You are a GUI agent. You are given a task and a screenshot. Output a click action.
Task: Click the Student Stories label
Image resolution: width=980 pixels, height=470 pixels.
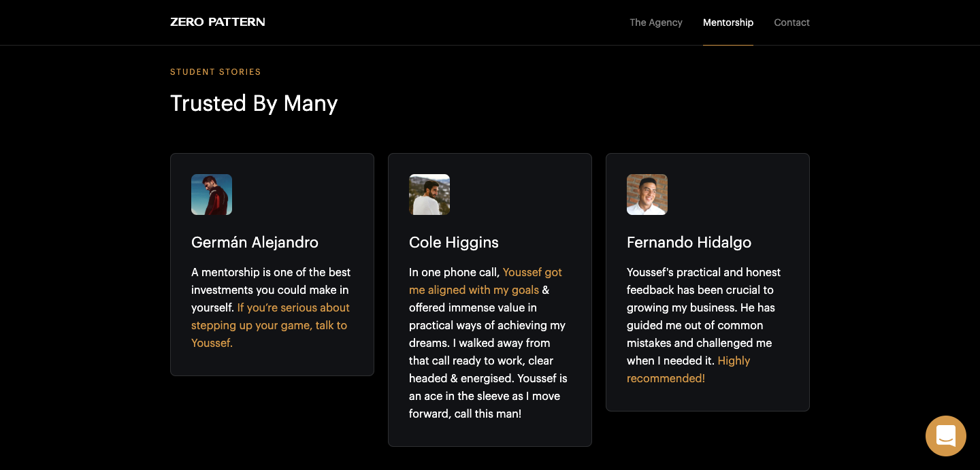[216, 72]
